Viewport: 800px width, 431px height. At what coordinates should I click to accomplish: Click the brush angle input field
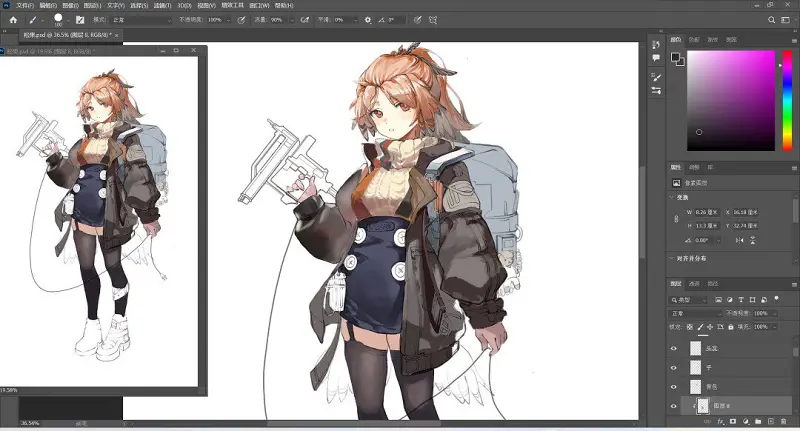coord(395,20)
